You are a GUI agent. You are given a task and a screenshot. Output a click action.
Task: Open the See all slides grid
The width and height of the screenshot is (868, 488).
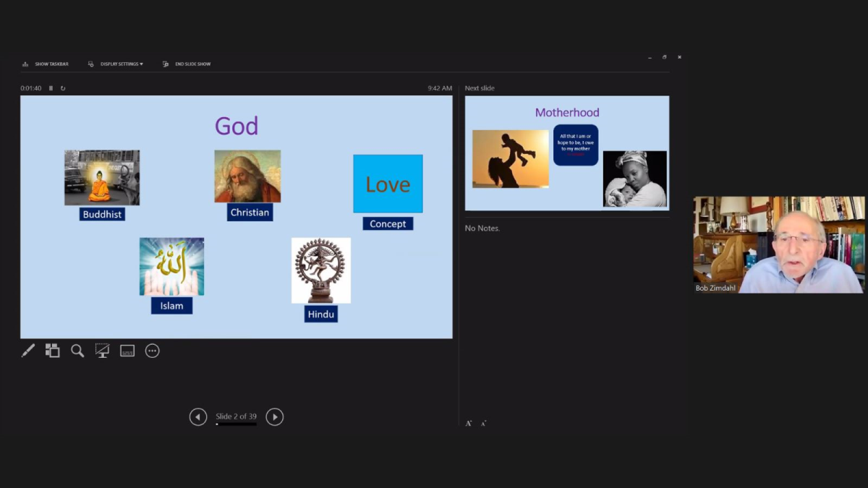[53, 351]
